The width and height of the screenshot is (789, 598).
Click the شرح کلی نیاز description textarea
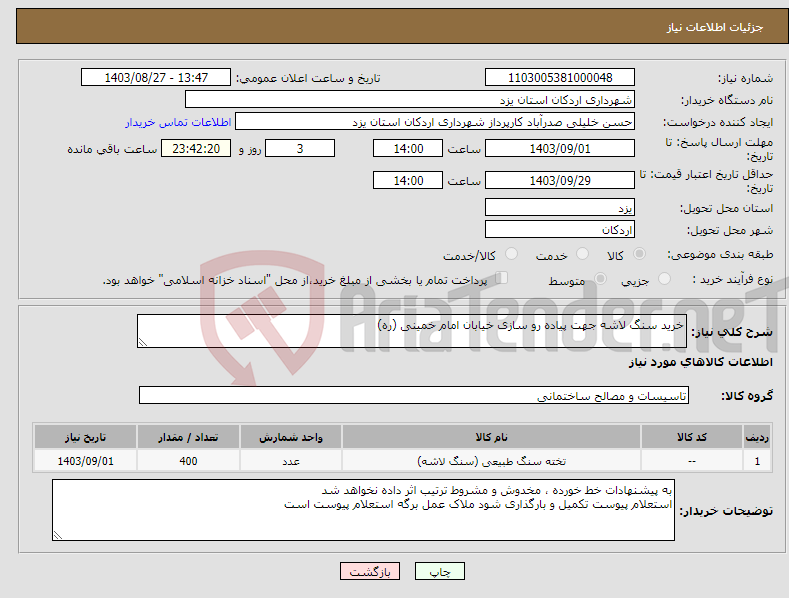(x=412, y=331)
